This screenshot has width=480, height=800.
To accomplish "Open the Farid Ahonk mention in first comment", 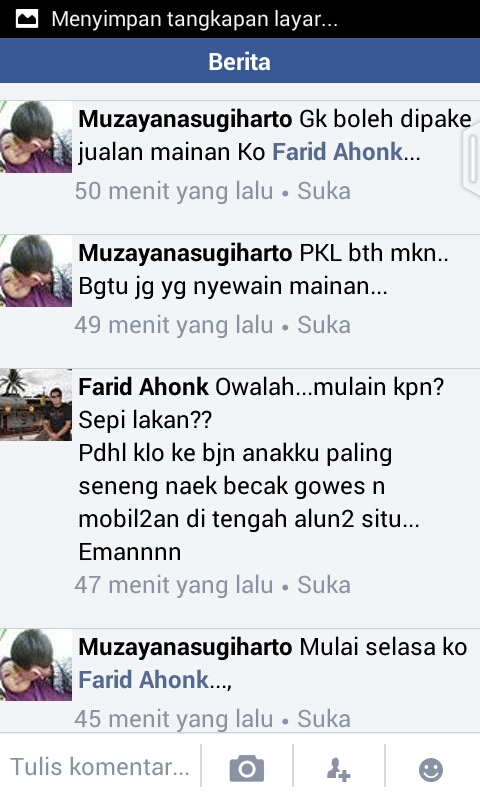I will click(x=338, y=152).
